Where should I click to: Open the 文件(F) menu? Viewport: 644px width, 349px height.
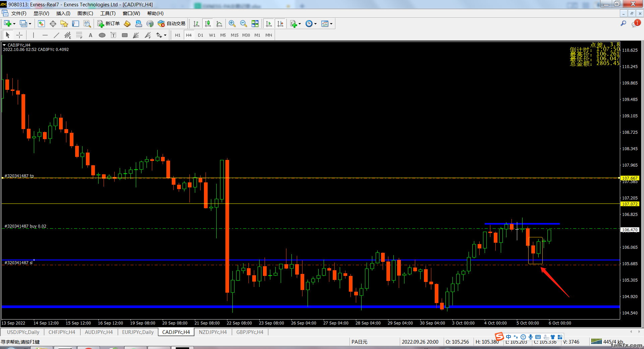point(19,13)
